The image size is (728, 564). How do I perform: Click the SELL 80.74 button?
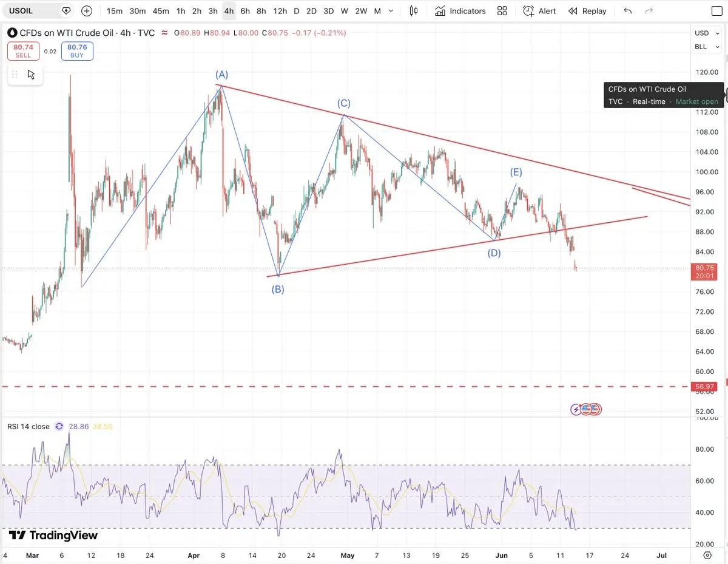[x=23, y=51]
